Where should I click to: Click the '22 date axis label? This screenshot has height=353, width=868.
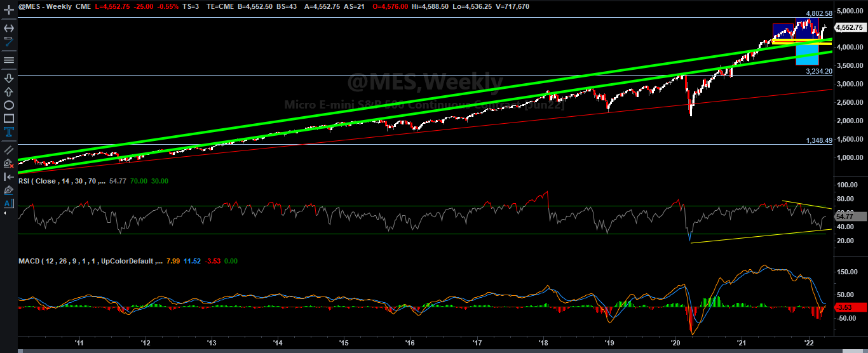click(808, 342)
